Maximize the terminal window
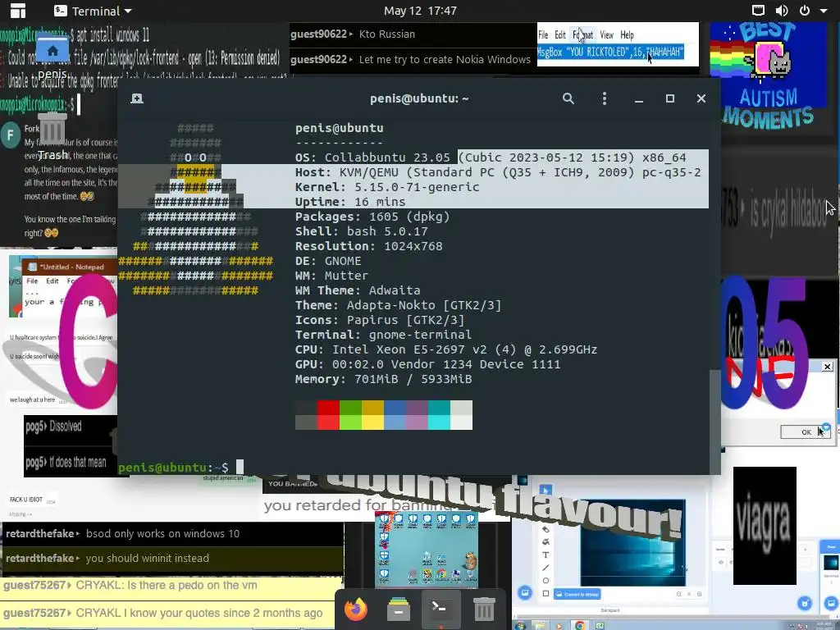 coord(669,98)
